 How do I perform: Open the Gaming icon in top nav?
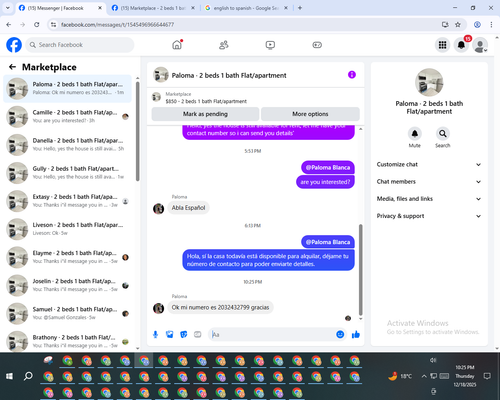(317, 45)
